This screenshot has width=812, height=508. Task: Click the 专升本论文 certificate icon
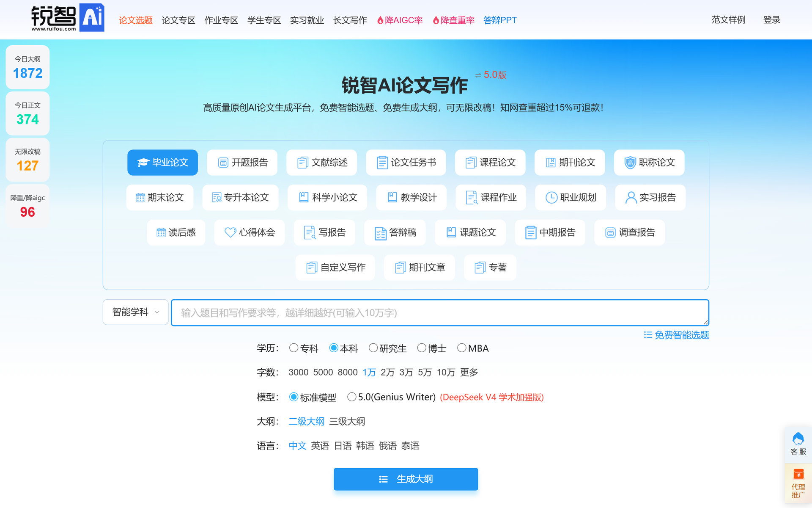(x=217, y=198)
